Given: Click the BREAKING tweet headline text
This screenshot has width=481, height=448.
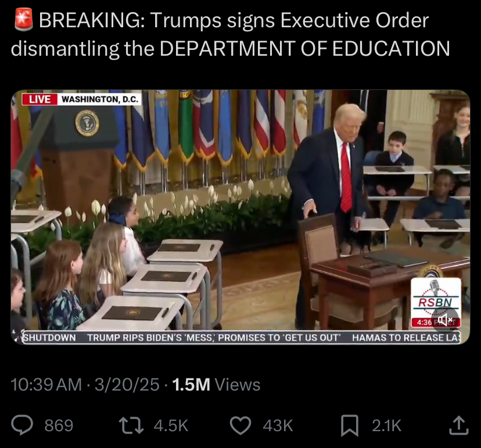Looking at the screenshot, I should click(x=230, y=34).
